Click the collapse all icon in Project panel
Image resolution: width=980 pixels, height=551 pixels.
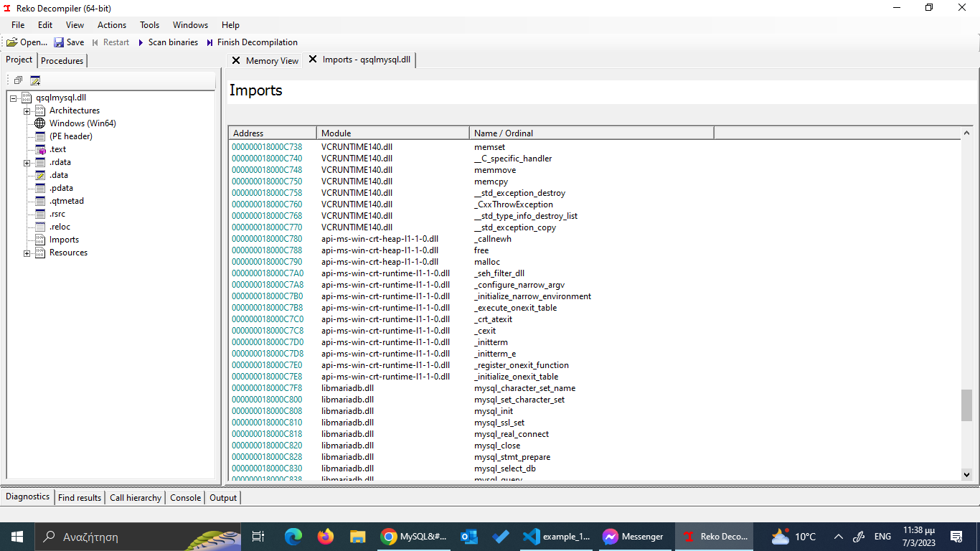point(18,80)
